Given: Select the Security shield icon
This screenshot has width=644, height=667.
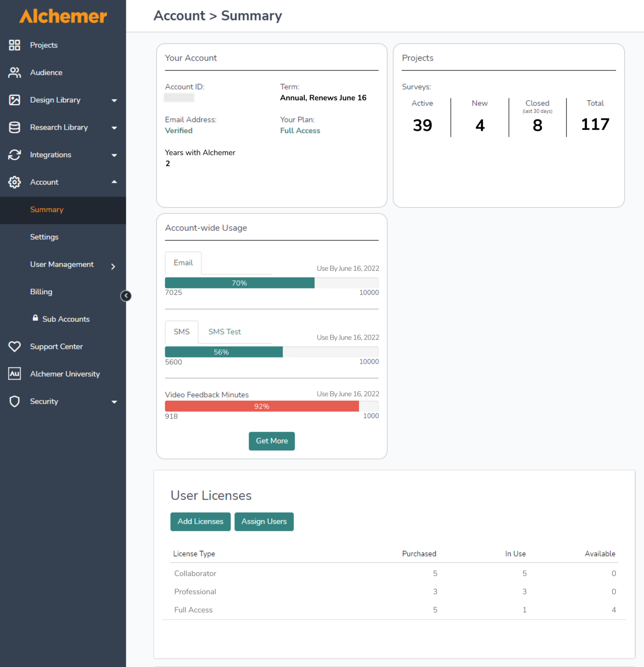Looking at the screenshot, I should click(x=14, y=401).
